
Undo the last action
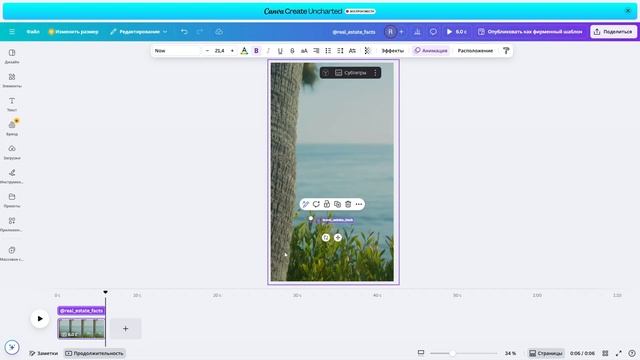(x=184, y=32)
